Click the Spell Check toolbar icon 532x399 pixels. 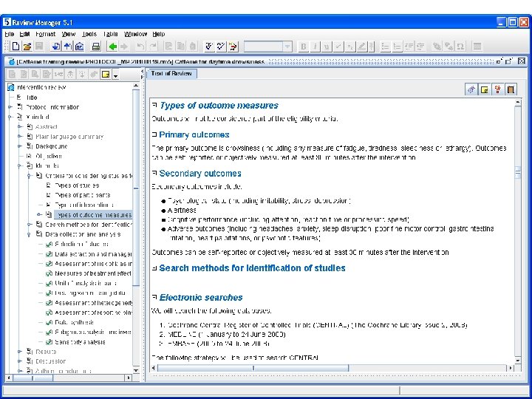point(209,47)
